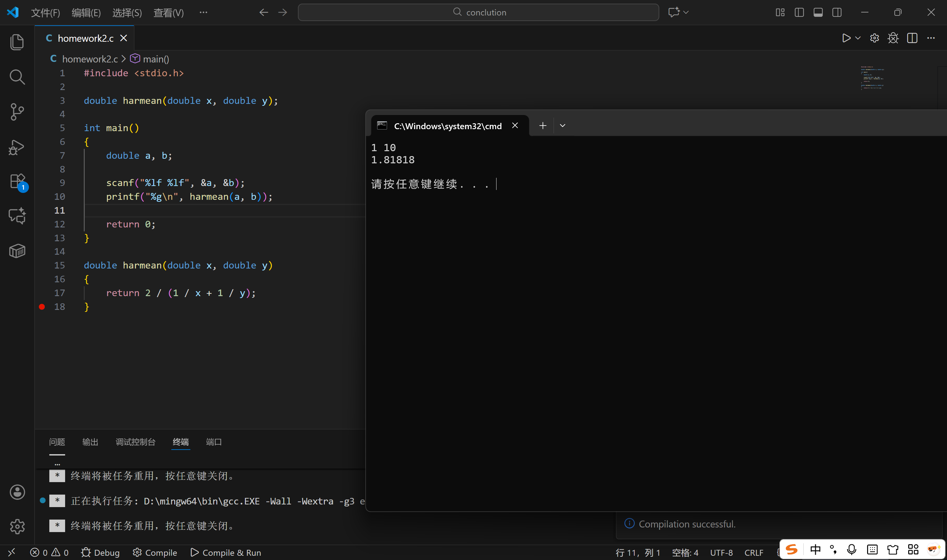
Task: Toggle the primary sidebar layout button
Action: (x=799, y=12)
